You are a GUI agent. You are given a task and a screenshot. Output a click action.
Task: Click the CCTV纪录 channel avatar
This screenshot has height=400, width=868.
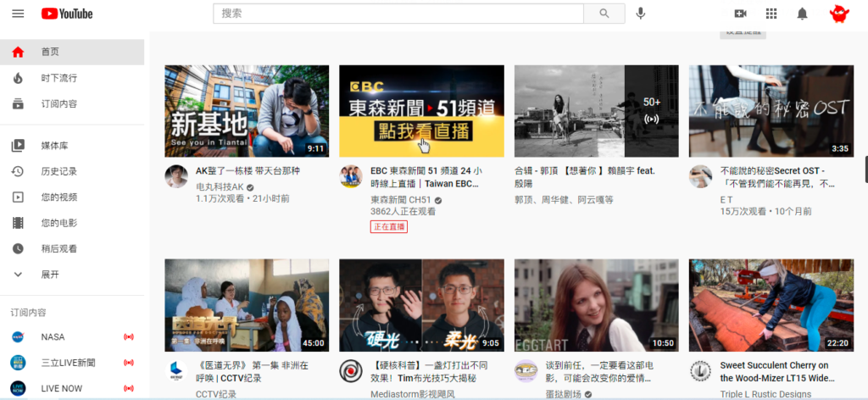point(176,370)
